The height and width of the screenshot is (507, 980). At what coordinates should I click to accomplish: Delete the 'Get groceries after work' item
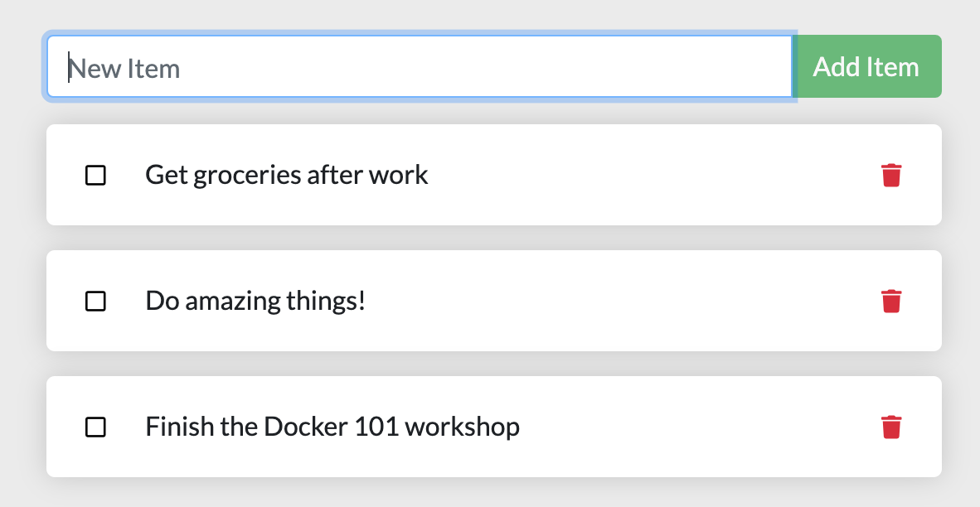pyautogui.click(x=891, y=175)
